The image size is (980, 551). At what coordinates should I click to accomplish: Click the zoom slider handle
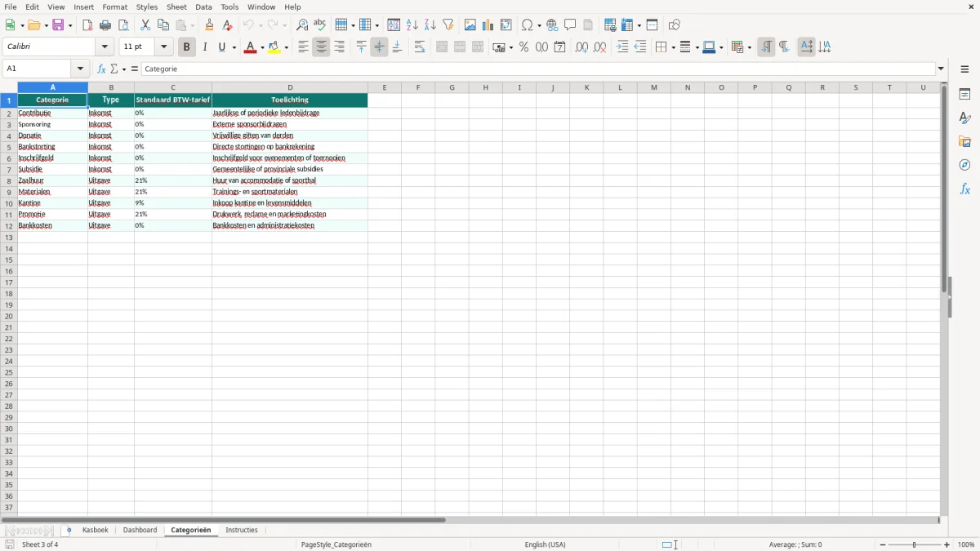coord(915,544)
